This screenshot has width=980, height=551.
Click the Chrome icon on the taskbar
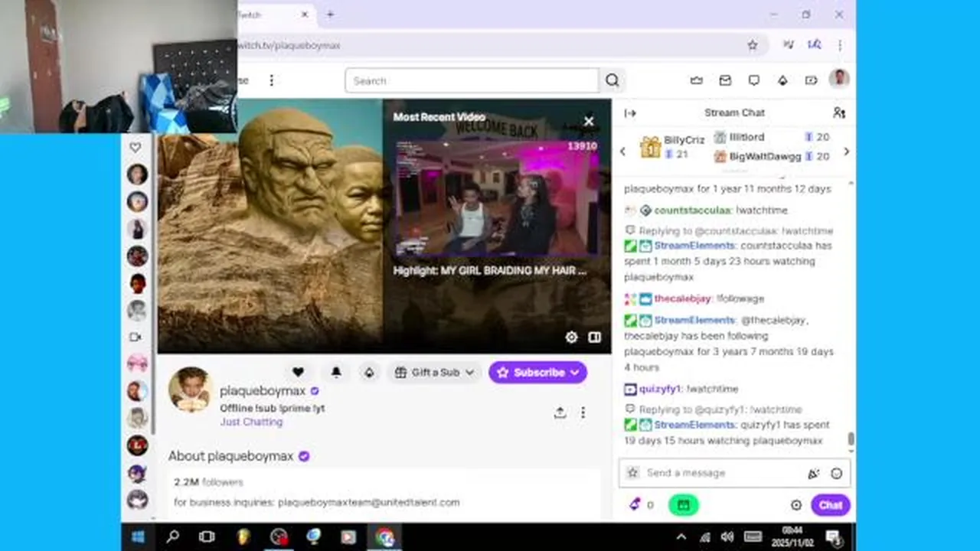click(x=384, y=537)
